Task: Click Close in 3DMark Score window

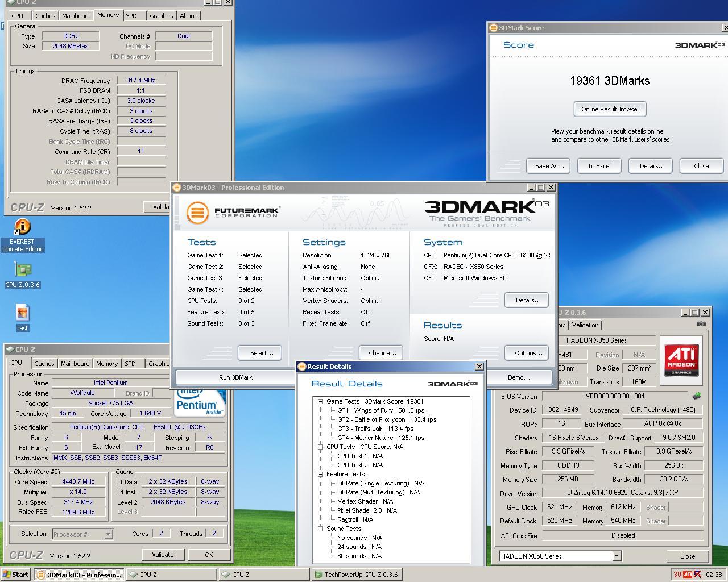Action: (701, 166)
